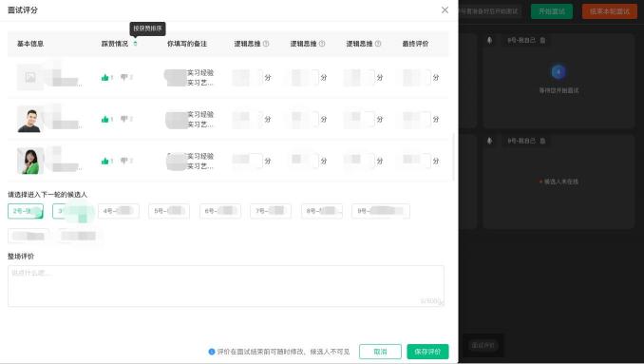Select candidate 4号 for next round

click(119, 211)
